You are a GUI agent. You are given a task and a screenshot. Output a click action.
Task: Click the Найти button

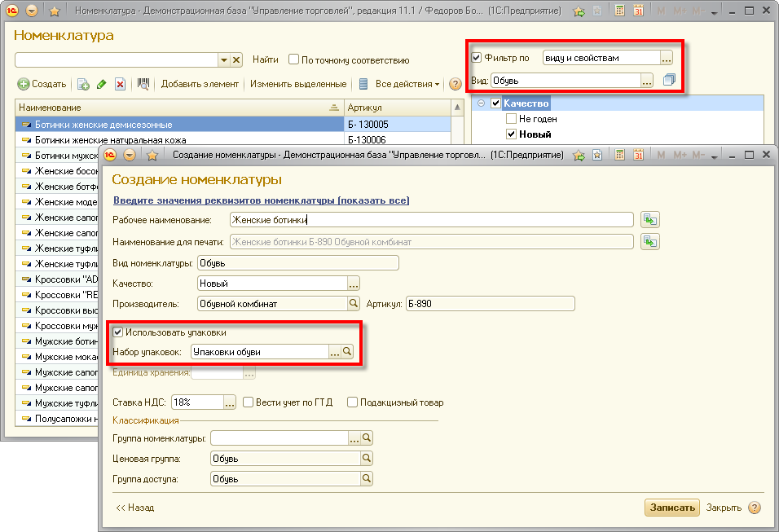pyautogui.click(x=266, y=59)
